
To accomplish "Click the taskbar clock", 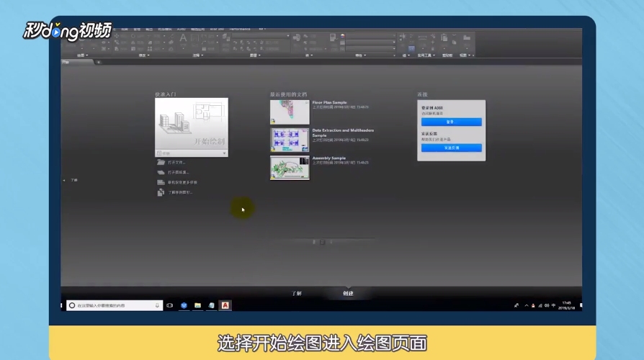I will tap(567, 305).
